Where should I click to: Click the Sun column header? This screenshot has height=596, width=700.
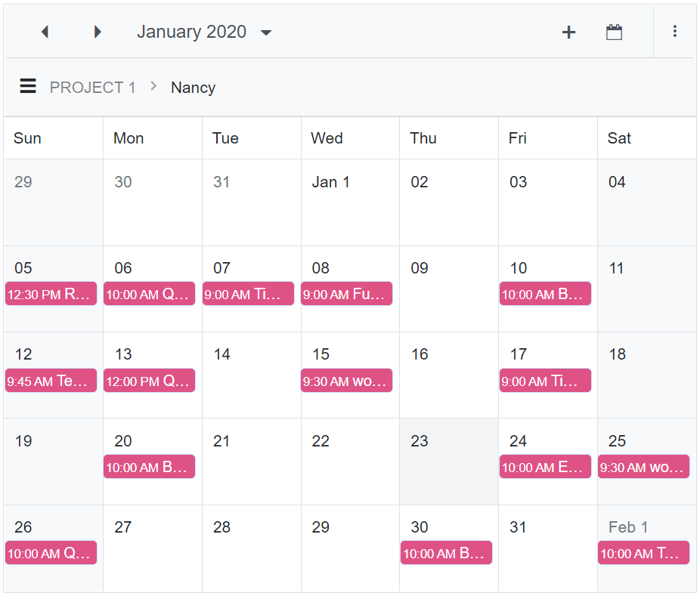tap(27, 137)
